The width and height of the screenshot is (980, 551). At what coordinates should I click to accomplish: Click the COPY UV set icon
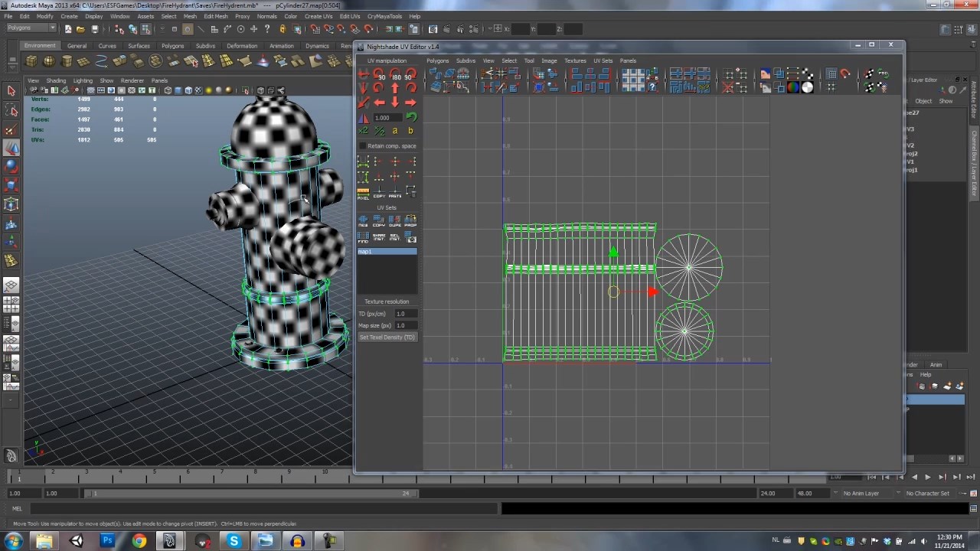click(379, 221)
